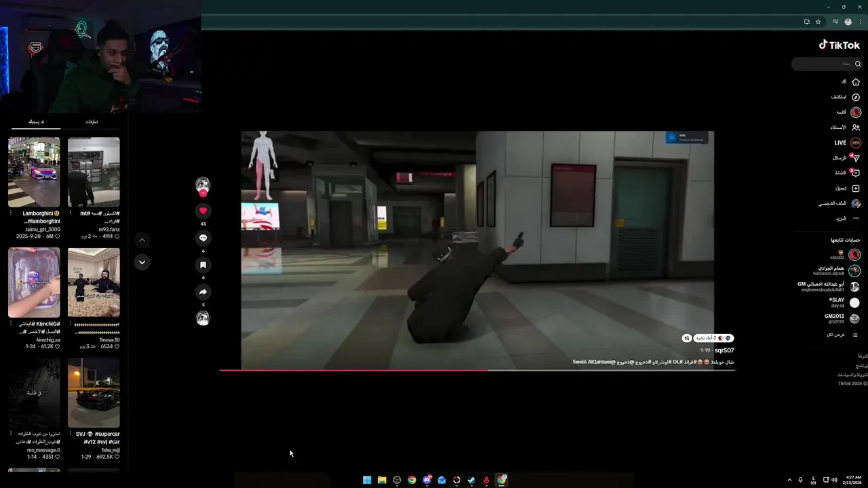Image resolution: width=868 pixels, height=488 pixels.
Task: Open the TikTok Home icon in sidebar
Action: (856, 82)
